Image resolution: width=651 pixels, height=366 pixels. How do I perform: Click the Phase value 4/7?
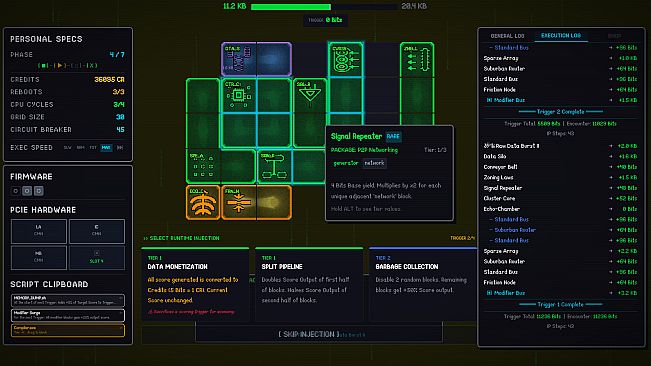coord(117,55)
